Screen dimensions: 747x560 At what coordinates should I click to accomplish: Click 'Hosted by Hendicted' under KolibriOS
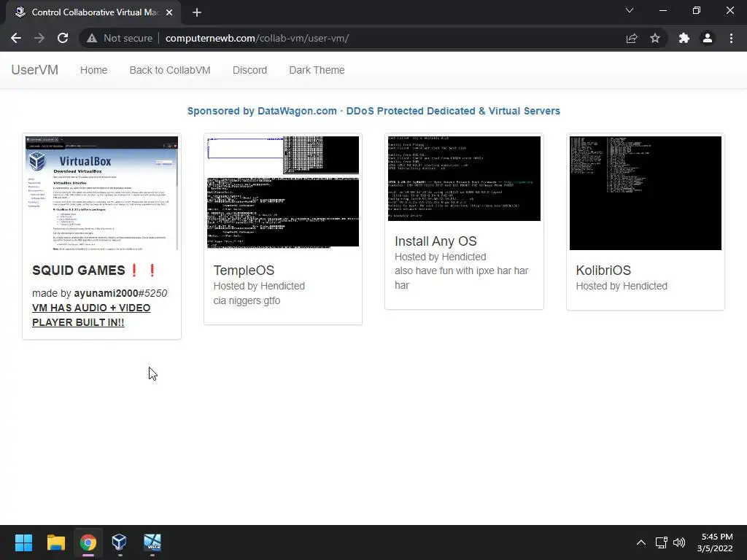tap(622, 286)
